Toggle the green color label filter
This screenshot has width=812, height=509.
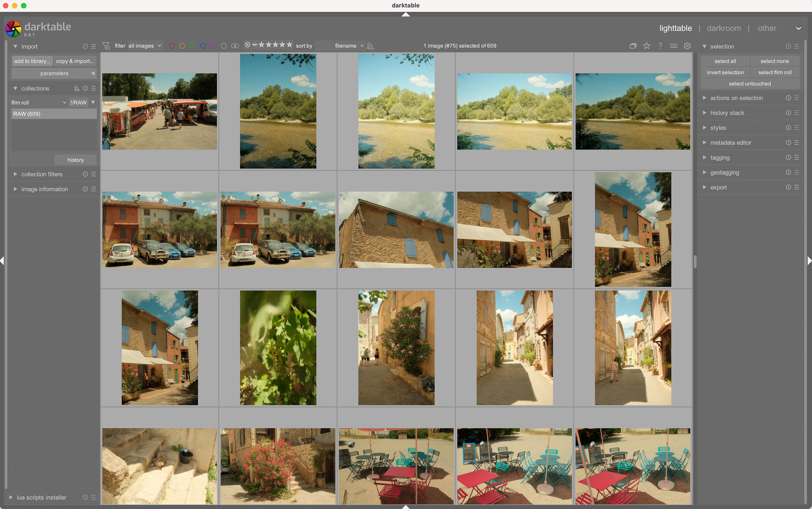click(x=192, y=46)
